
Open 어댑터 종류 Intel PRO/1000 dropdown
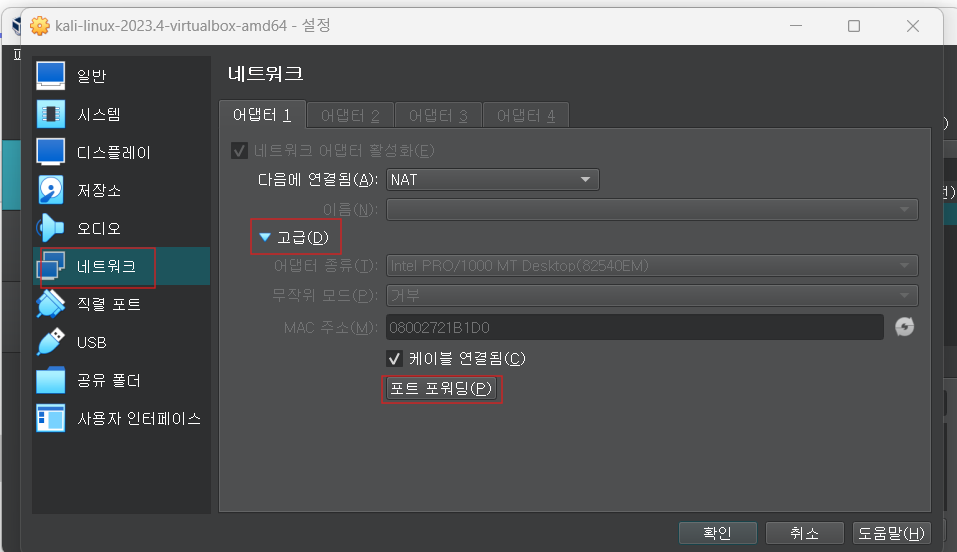652,266
